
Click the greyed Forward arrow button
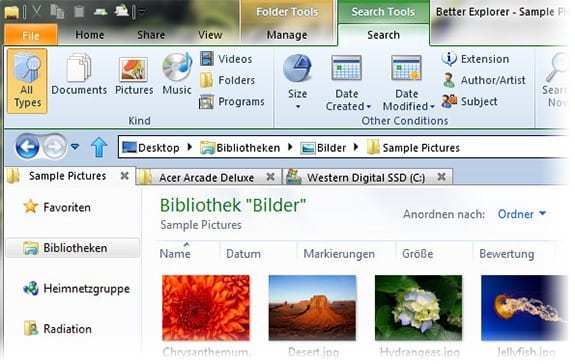click(x=54, y=147)
